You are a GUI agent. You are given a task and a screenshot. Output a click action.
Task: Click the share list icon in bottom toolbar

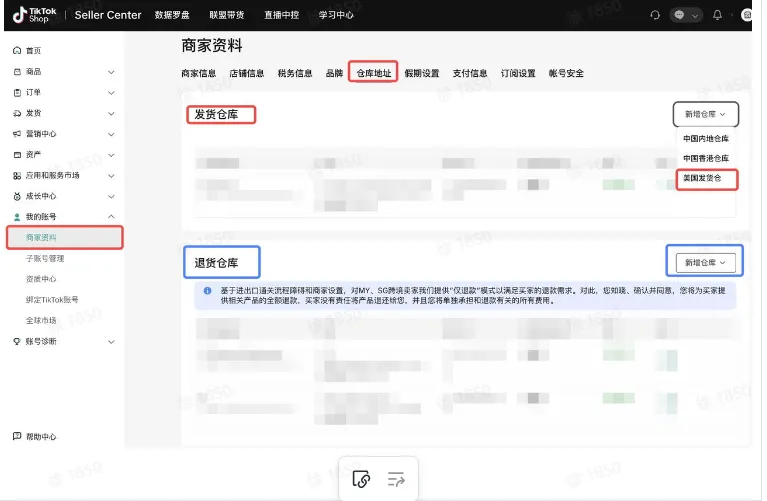point(396,479)
